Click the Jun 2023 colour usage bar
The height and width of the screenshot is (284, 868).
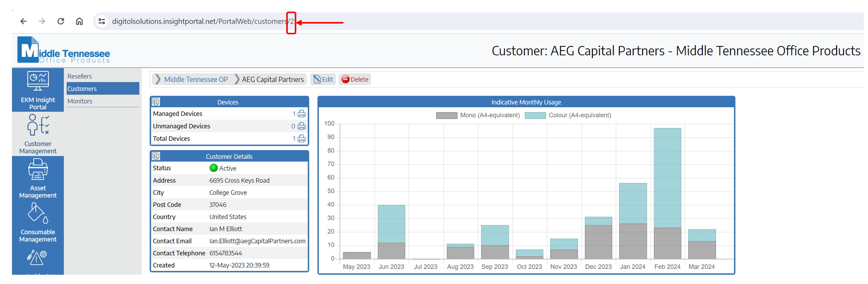point(392,224)
